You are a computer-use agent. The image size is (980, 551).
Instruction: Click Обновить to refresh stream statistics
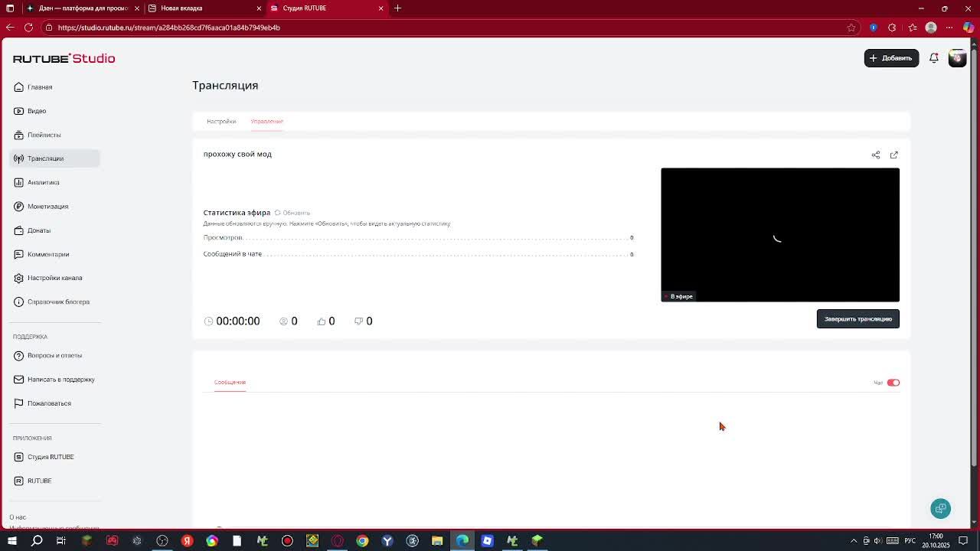coord(292,213)
